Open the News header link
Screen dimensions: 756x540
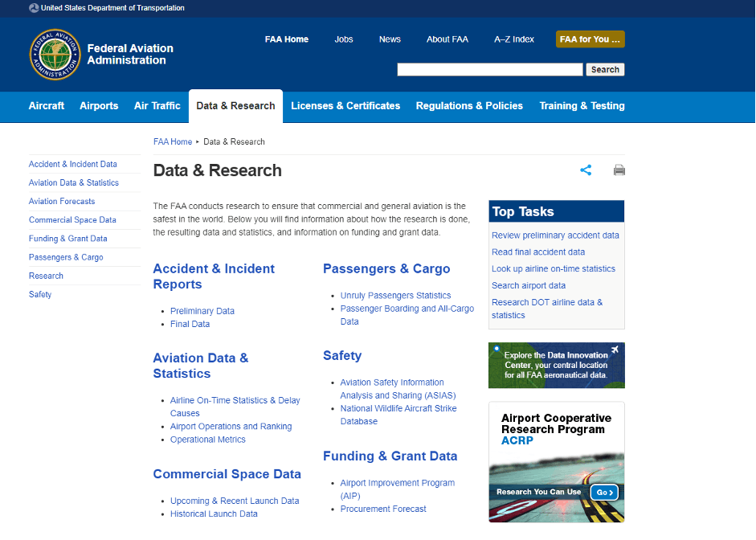coord(390,39)
